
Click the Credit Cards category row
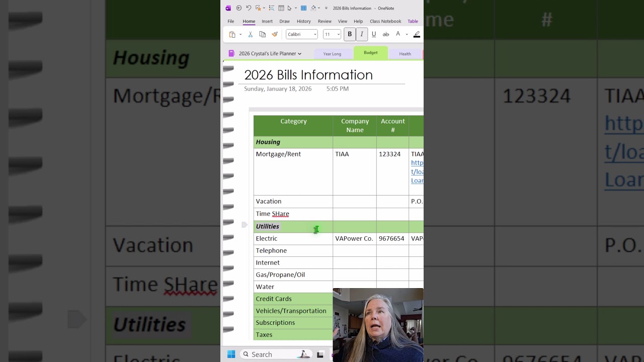[x=293, y=299]
